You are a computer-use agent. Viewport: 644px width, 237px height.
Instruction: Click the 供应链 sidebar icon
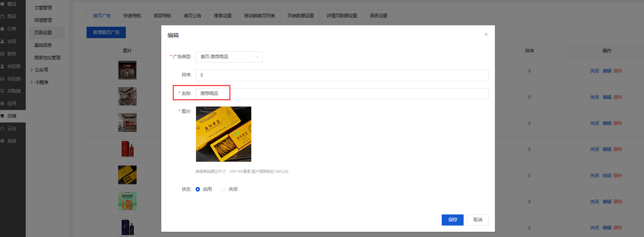[2, 79]
